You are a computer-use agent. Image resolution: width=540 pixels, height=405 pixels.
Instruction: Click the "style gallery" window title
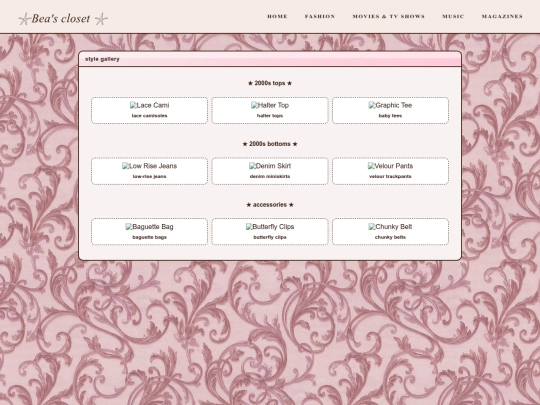click(102, 59)
